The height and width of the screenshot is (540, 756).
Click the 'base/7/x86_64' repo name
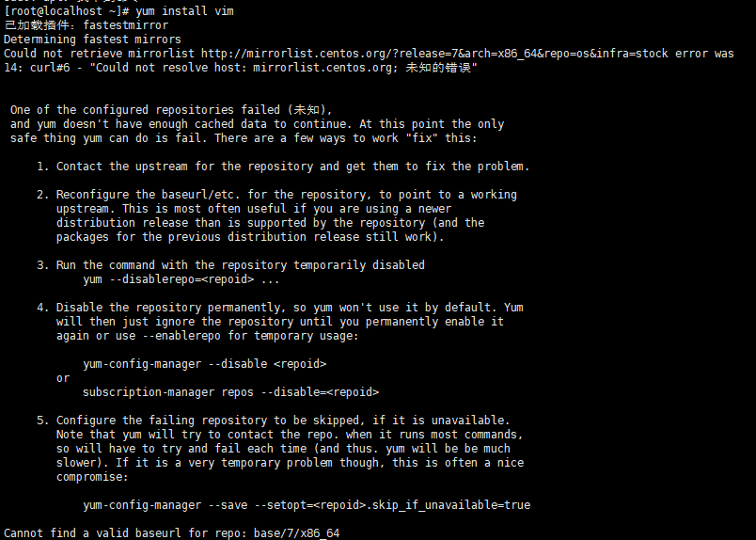tap(297, 533)
